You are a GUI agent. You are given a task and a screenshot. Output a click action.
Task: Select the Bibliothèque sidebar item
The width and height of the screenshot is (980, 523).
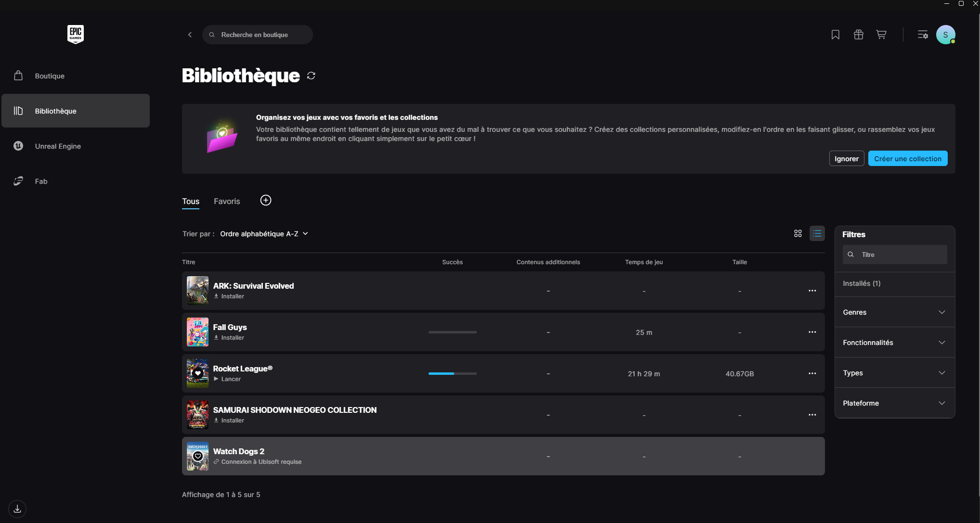tap(76, 111)
